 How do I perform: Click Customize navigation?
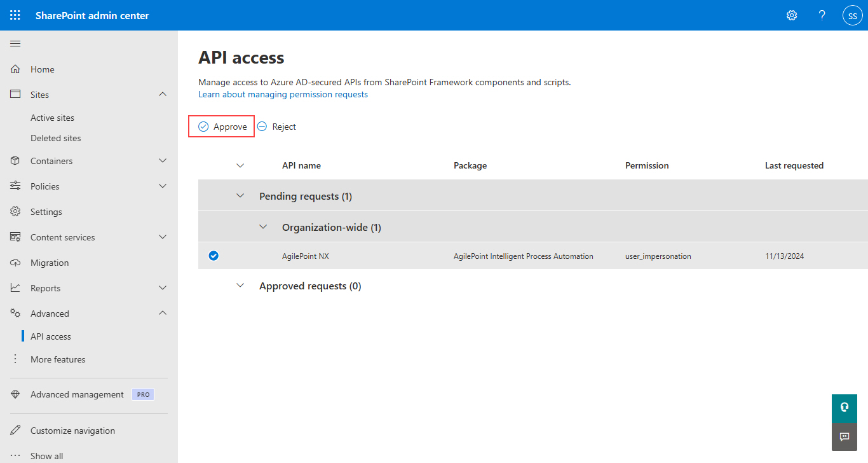[x=73, y=431]
